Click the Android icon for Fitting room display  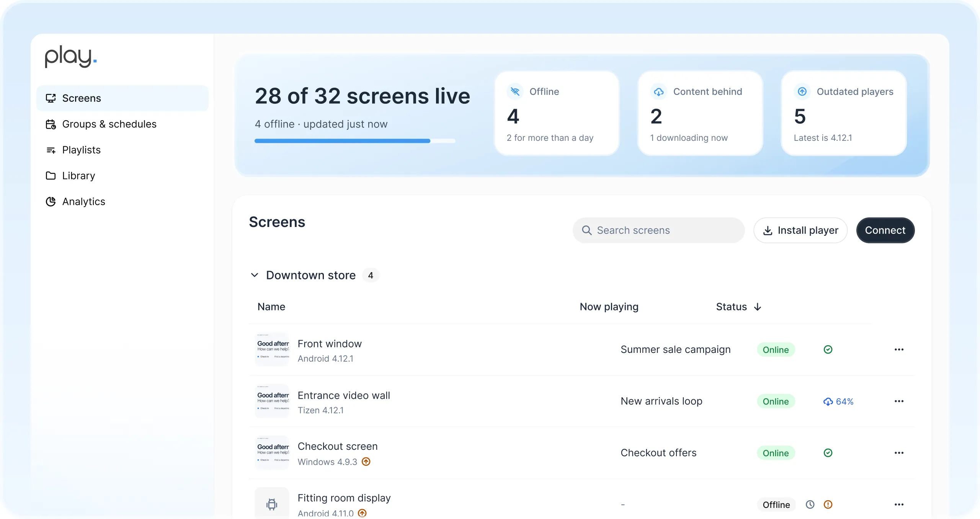coord(272,504)
